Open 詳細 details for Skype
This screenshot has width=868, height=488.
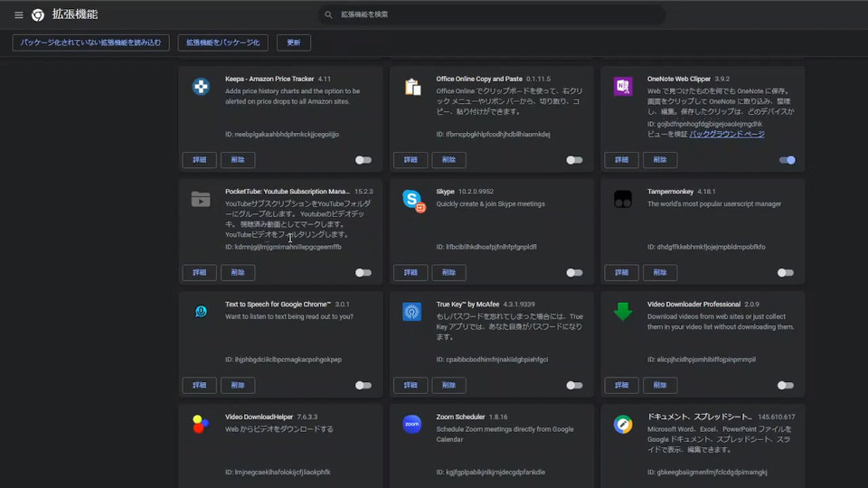[410, 273]
